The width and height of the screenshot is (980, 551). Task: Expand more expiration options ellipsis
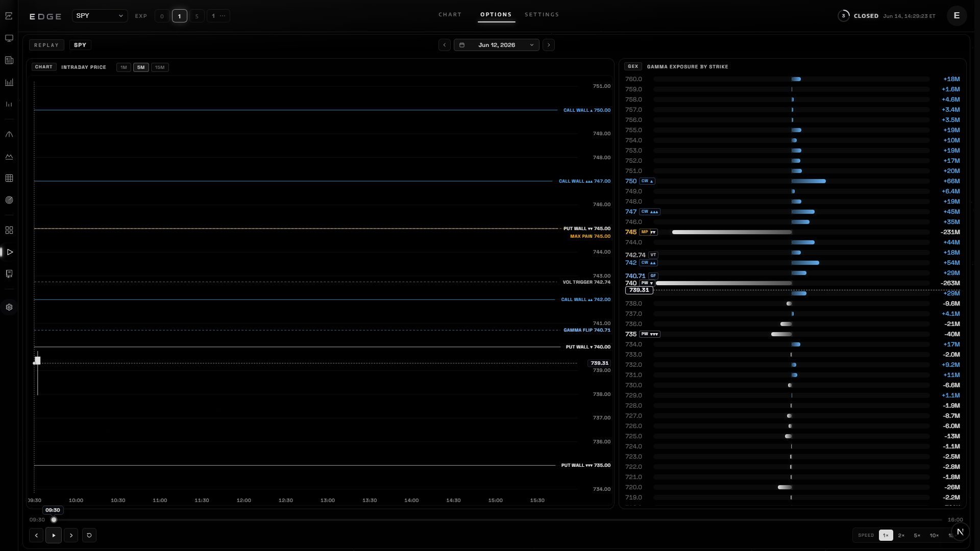pos(218,16)
